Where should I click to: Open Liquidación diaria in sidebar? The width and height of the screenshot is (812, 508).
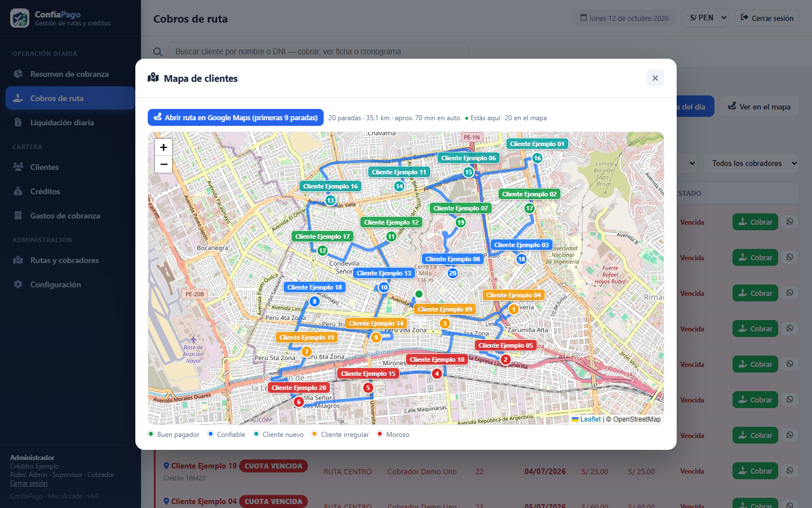point(70,122)
